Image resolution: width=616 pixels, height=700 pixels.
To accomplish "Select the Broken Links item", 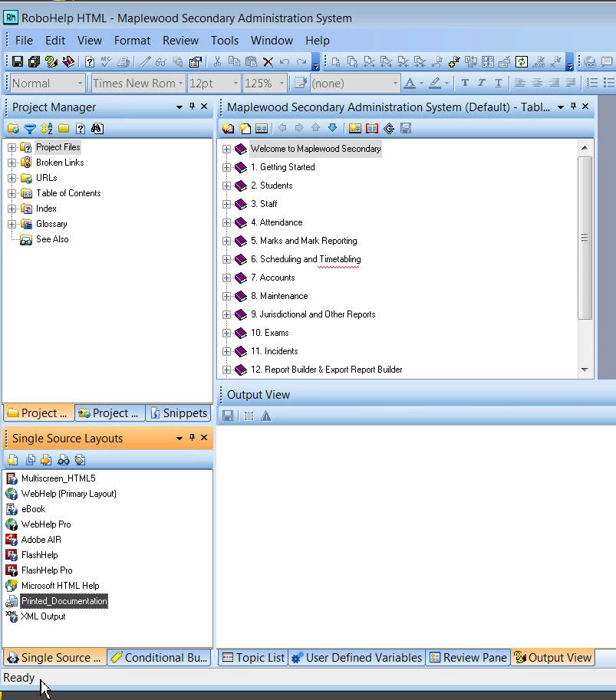I will [60, 163].
